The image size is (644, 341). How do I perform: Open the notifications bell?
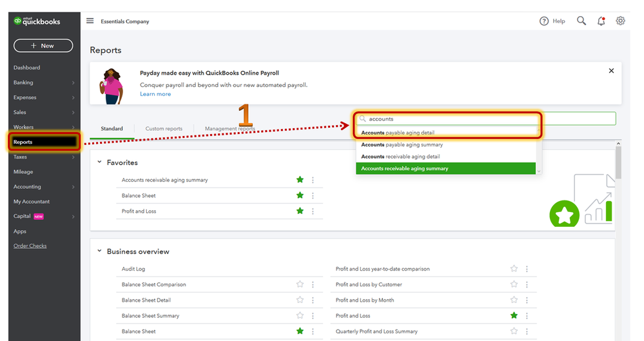[x=601, y=21]
